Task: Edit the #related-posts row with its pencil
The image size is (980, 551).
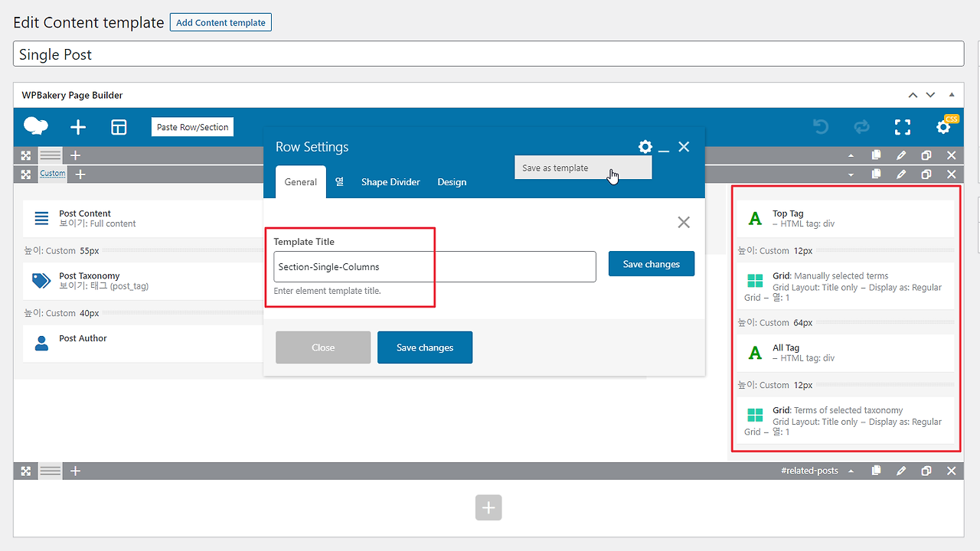Action: [901, 471]
